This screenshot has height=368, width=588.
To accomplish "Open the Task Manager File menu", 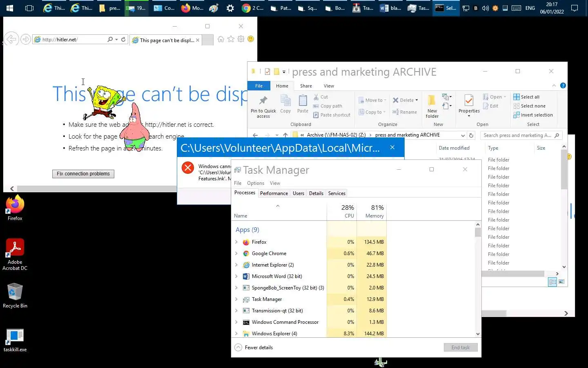I will [238, 183].
